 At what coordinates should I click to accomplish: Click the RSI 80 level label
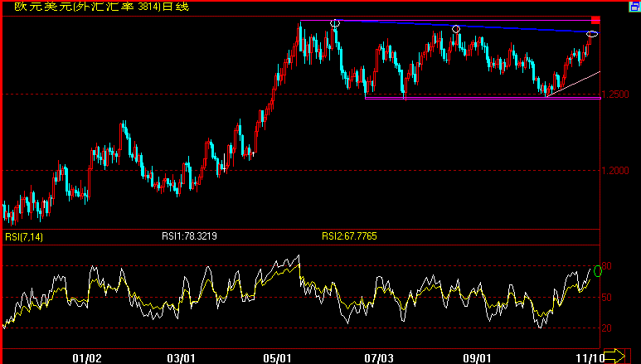click(x=607, y=266)
